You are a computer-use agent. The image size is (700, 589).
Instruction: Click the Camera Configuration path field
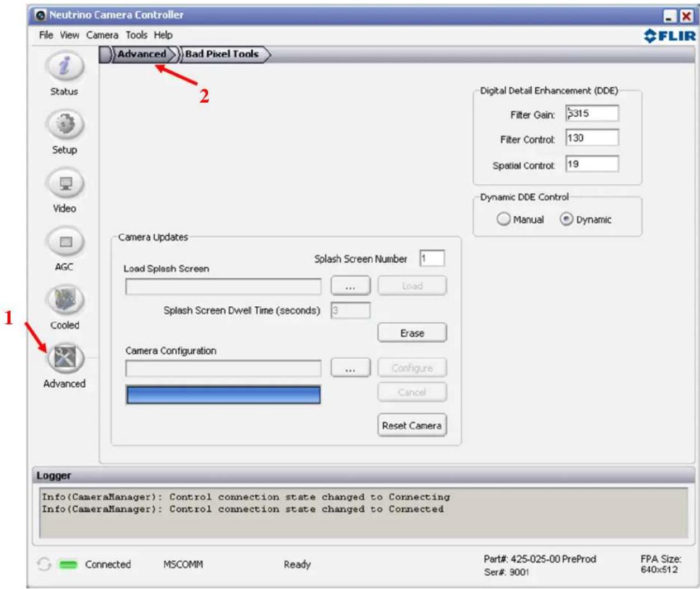tap(223, 368)
